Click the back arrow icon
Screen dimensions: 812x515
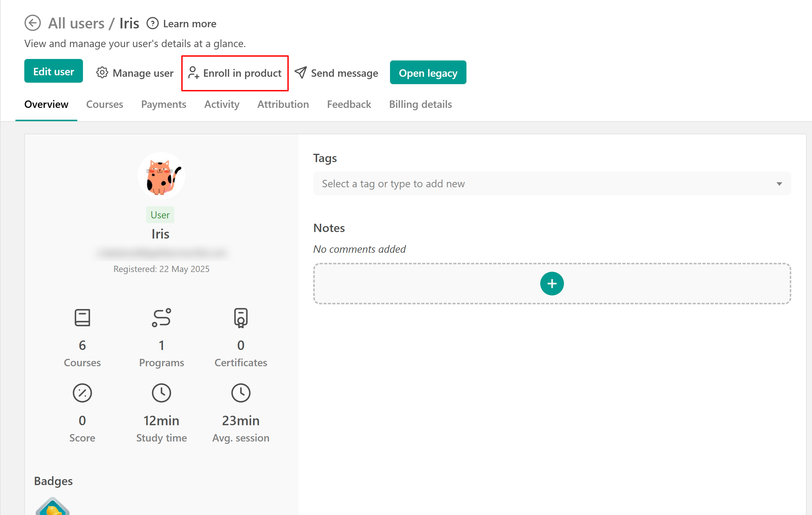tap(33, 23)
